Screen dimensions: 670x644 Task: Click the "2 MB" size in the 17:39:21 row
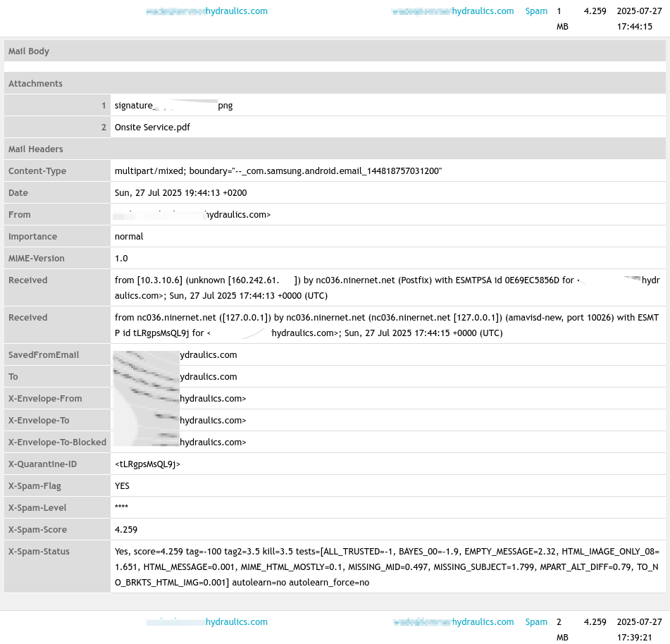[x=562, y=629]
